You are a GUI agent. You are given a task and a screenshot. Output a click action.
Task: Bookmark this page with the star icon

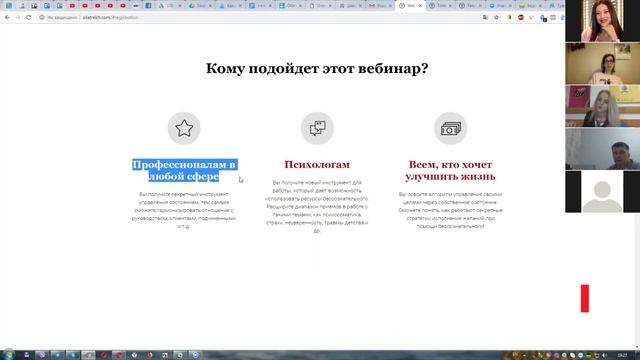[496, 18]
